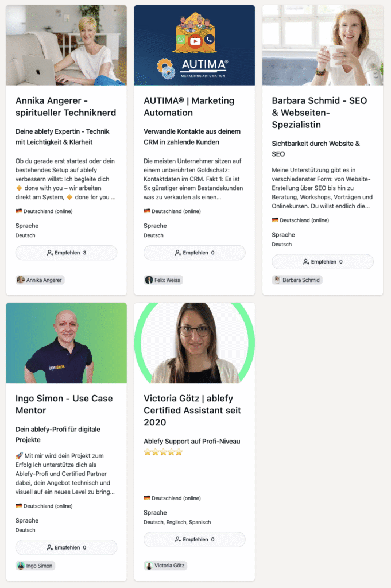391x588 pixels.
Task: Click Empfehlen button on Annika Angerer card
Action: point(67,253)
